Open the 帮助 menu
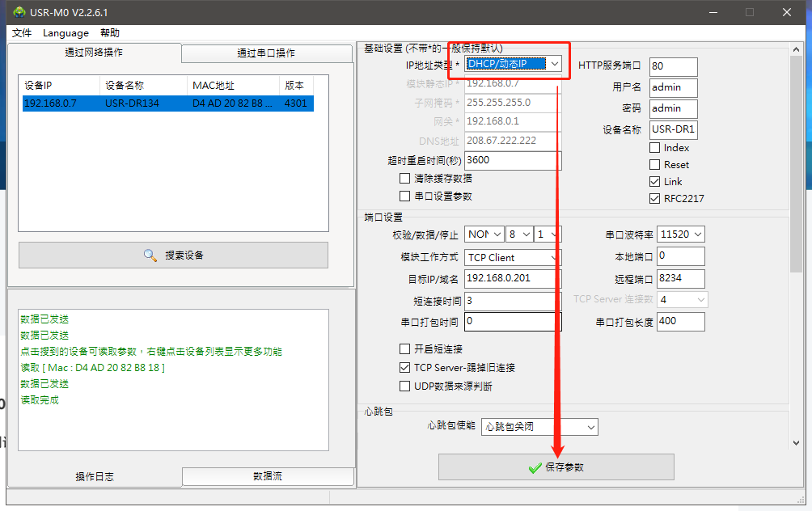The width and height of the screenshot is (812, 511). (110, 33)
